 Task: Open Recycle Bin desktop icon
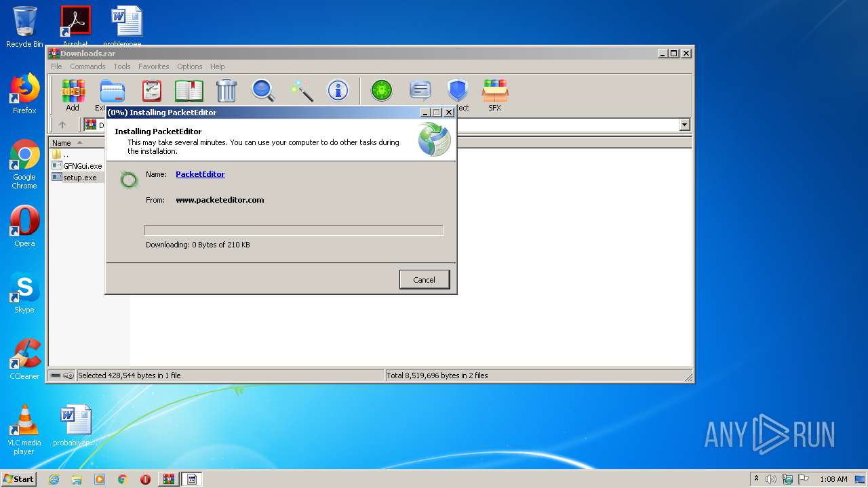click(x=24, y=27)
